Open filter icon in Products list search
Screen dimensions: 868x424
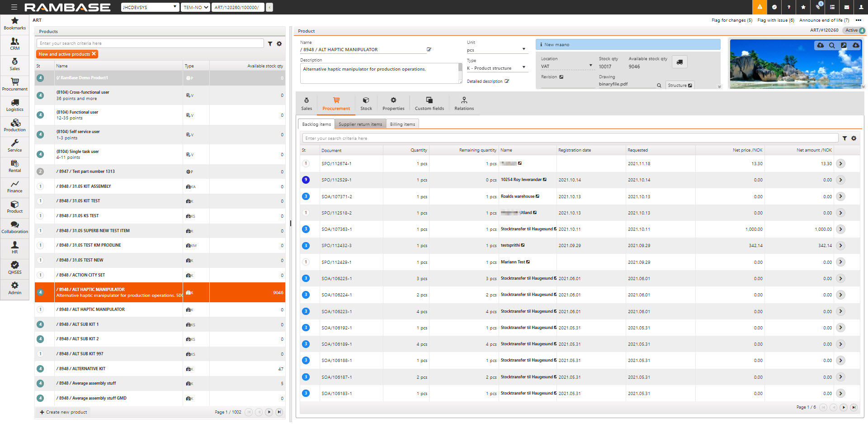pos(270,44)
